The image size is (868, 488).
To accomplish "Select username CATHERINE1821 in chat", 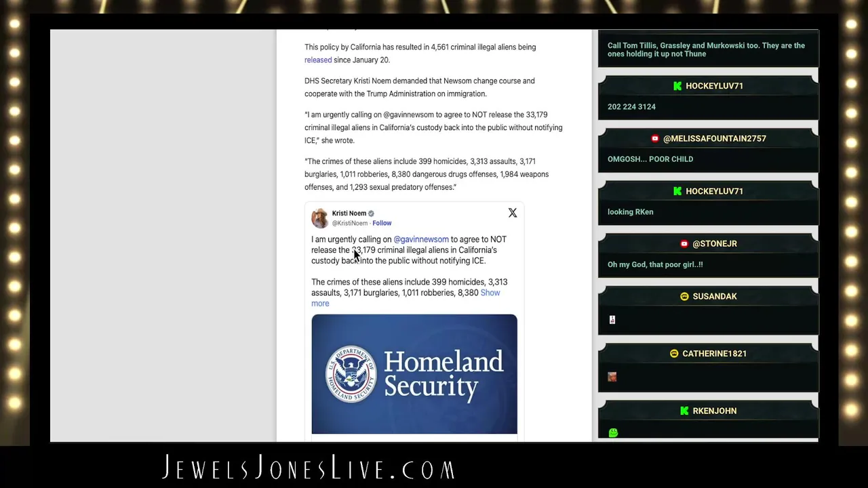I will [715, 354].
